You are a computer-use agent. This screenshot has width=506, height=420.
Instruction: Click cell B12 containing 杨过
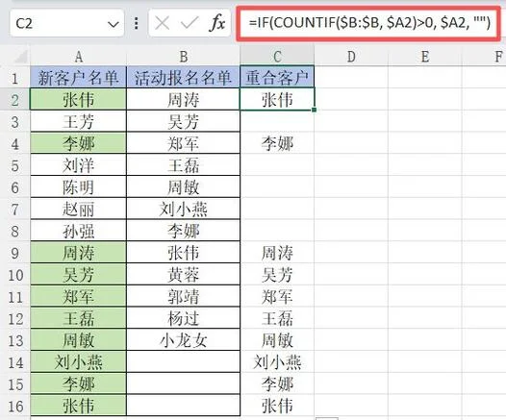[x=184, y=318]
